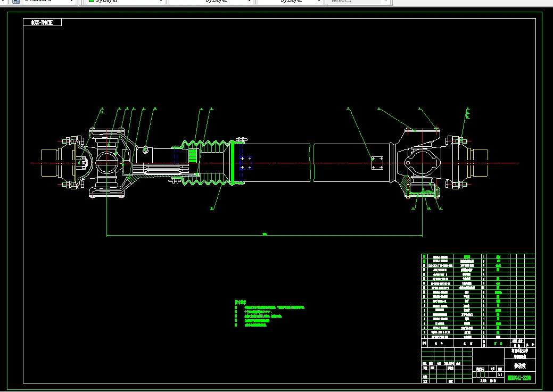This screenshot has width=553, height=392.
Task: Select the white square balance plate on the tube
Action: coord(377,163)
